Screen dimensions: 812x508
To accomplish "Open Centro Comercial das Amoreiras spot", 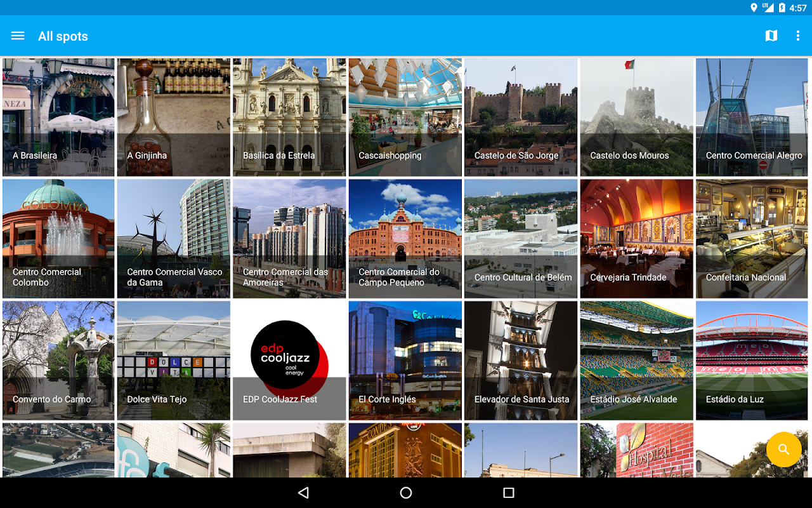I will 289,239.
